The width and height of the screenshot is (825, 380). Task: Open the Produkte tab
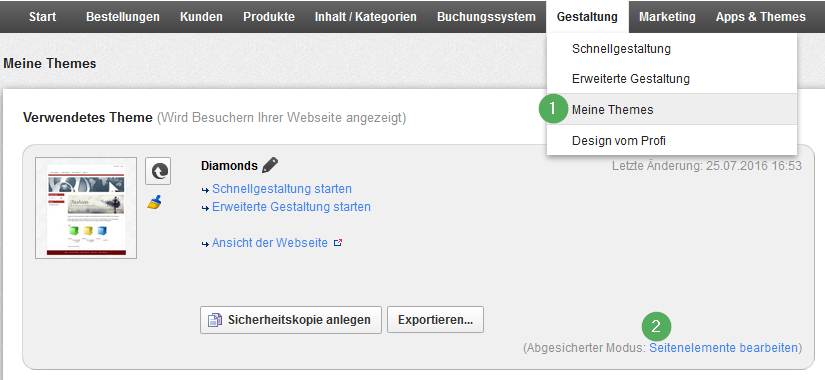[269, 17]
